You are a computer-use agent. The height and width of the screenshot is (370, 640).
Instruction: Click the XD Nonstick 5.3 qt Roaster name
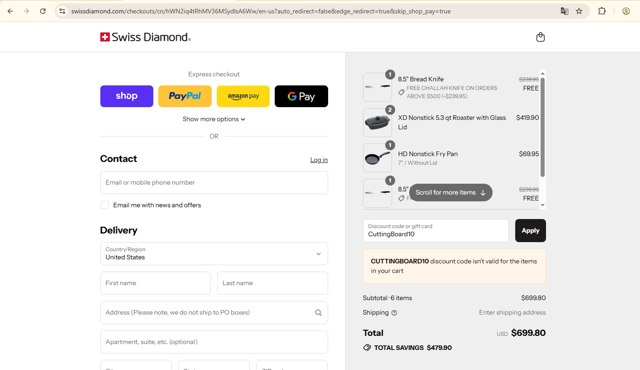(x=452, y=122)
